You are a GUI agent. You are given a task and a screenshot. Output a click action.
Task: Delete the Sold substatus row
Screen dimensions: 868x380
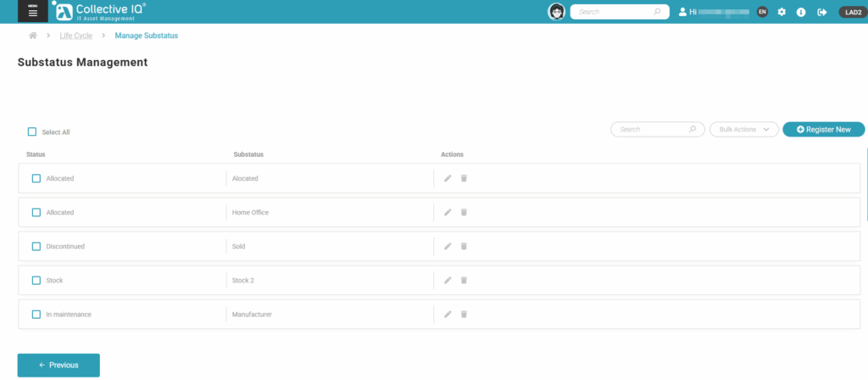(464, 246)
